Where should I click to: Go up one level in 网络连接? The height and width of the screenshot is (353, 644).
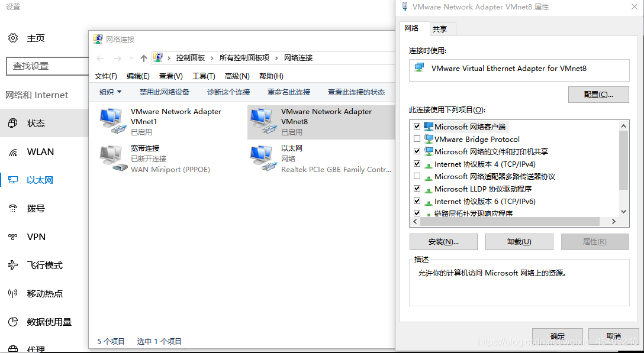(x=143, y=59)
